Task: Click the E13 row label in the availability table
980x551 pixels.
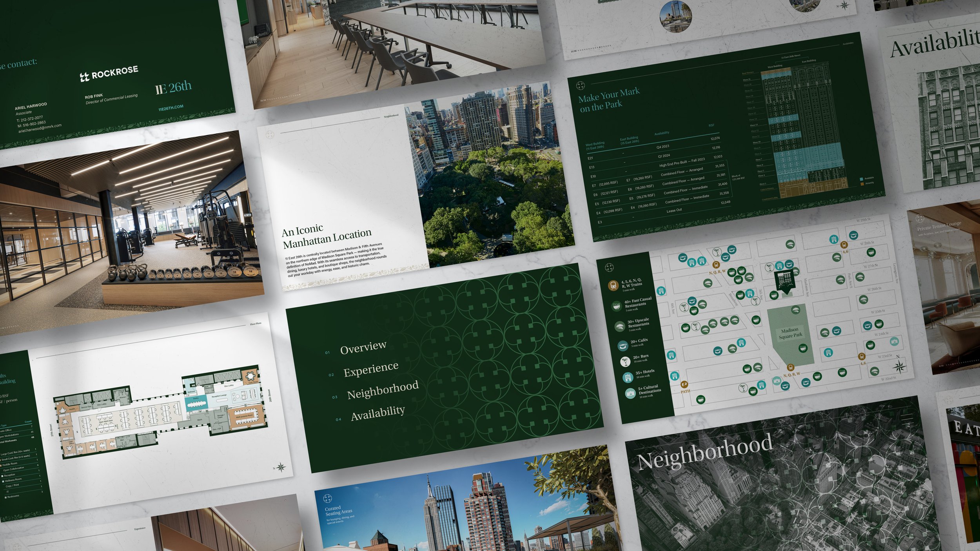Action: [x=592, y=167]
